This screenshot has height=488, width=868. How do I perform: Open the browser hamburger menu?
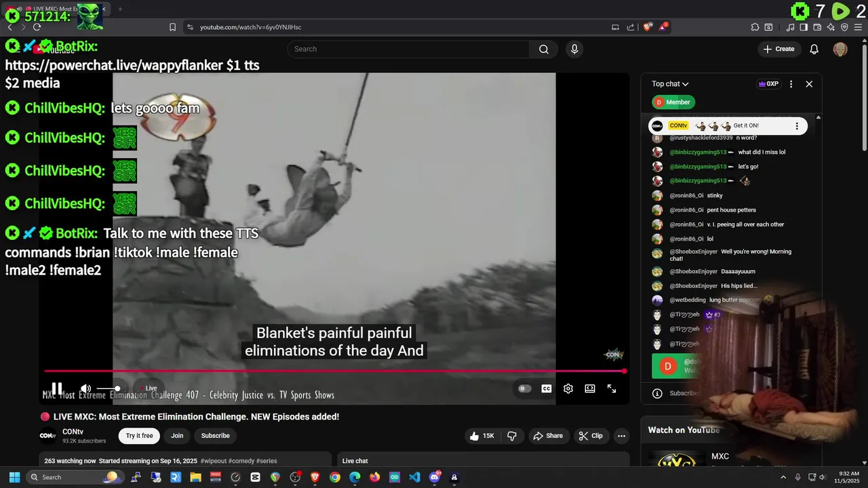point(858,27)
